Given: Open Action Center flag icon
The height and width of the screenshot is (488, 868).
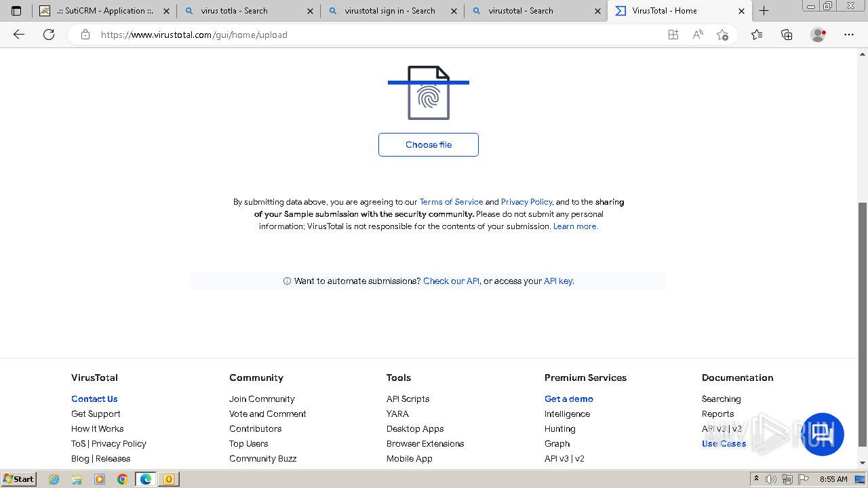Looking at the screenshot, I should [804, 479].
